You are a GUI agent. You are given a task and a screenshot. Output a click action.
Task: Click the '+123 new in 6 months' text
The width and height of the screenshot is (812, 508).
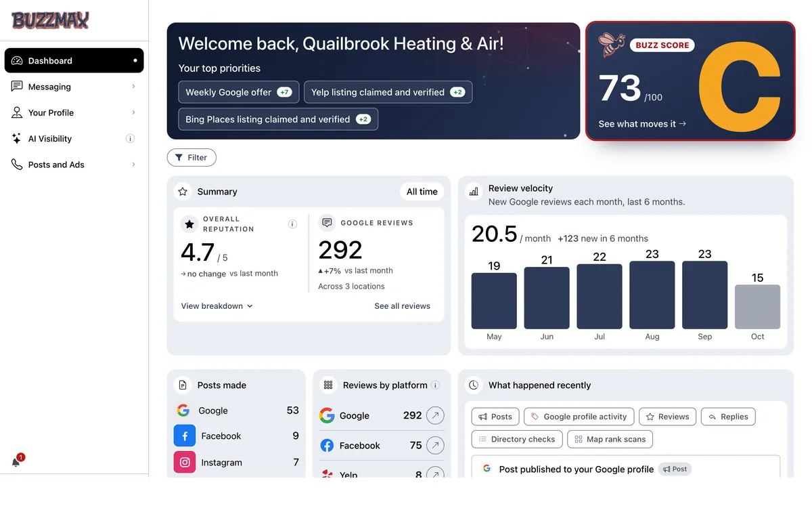603,238
